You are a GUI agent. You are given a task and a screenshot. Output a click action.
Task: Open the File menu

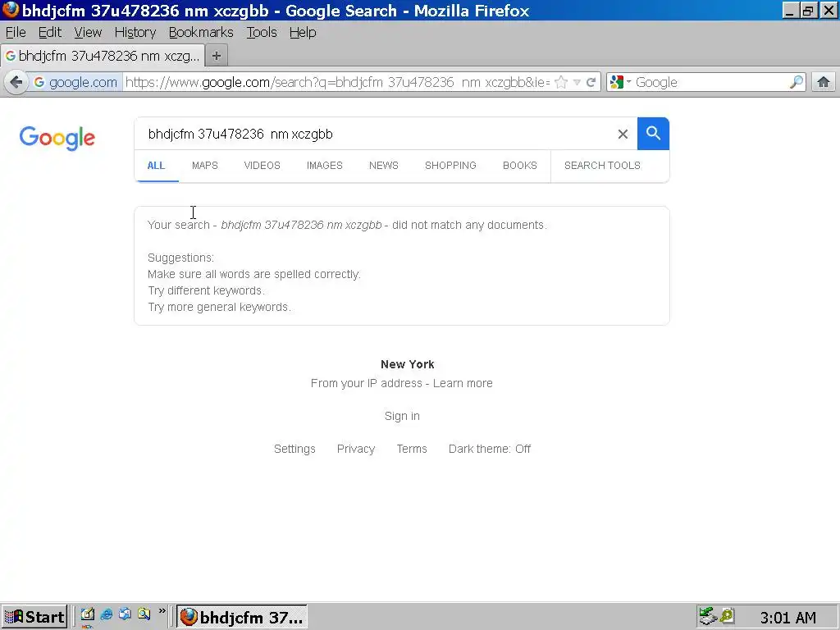16,33
